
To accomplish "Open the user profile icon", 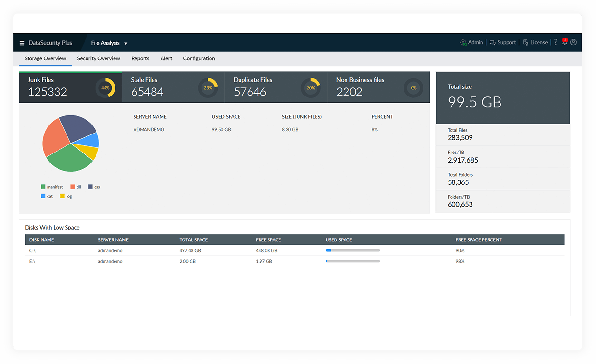I will tap(573, 42).
